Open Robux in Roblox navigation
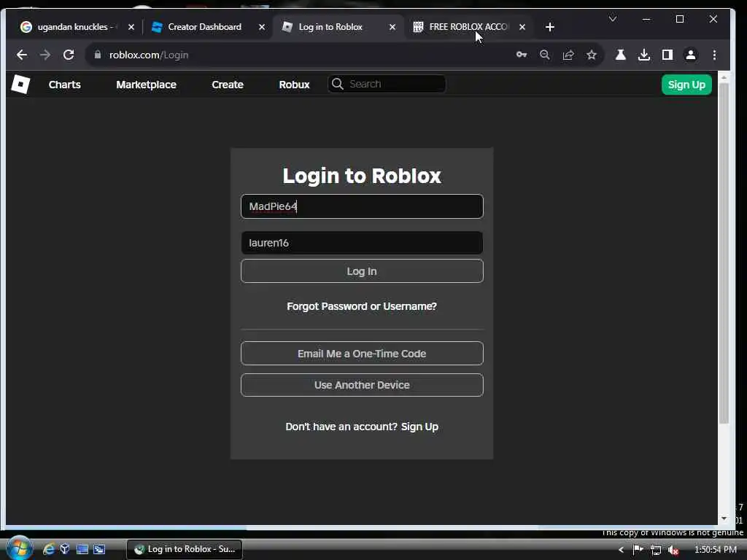The image size is (747, 560). (x=295, y=85)
